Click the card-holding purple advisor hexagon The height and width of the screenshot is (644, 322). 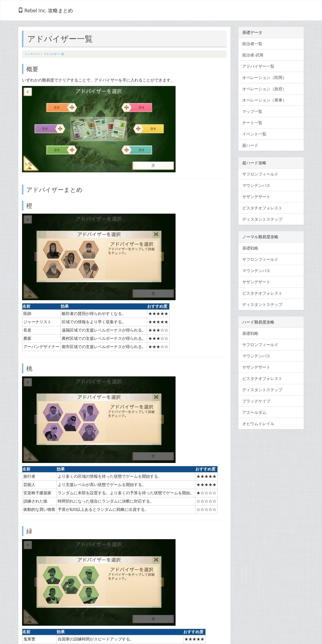pyautogui.click(x=89, y=412)
